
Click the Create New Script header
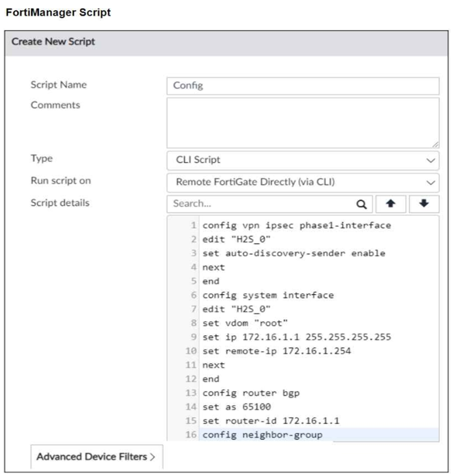coord(53,42)
